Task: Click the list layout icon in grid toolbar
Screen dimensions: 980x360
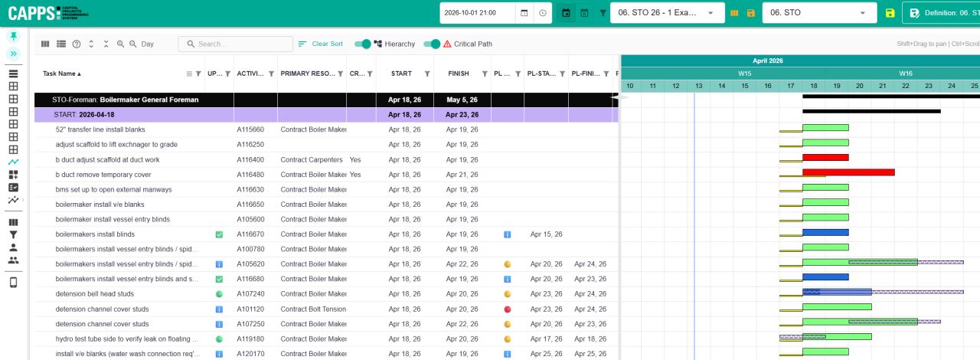Action: coord(61,44)
